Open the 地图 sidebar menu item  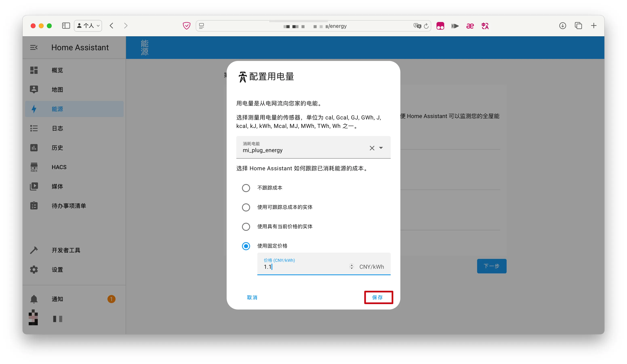pyautogui.click(x=74, y=89)
